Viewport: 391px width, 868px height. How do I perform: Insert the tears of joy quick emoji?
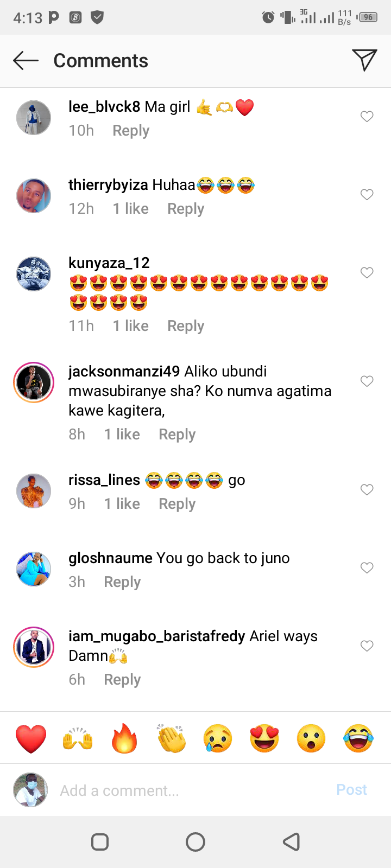[x=358, y=738]
